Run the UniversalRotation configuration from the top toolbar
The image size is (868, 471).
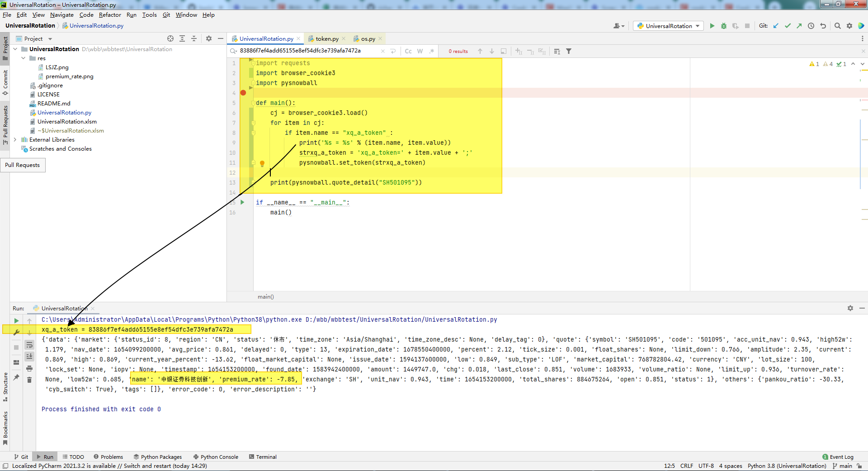(x=712, y=26)
